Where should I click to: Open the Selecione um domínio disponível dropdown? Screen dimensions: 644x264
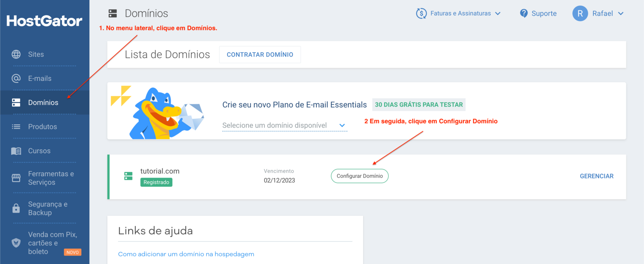coord(285,125)
